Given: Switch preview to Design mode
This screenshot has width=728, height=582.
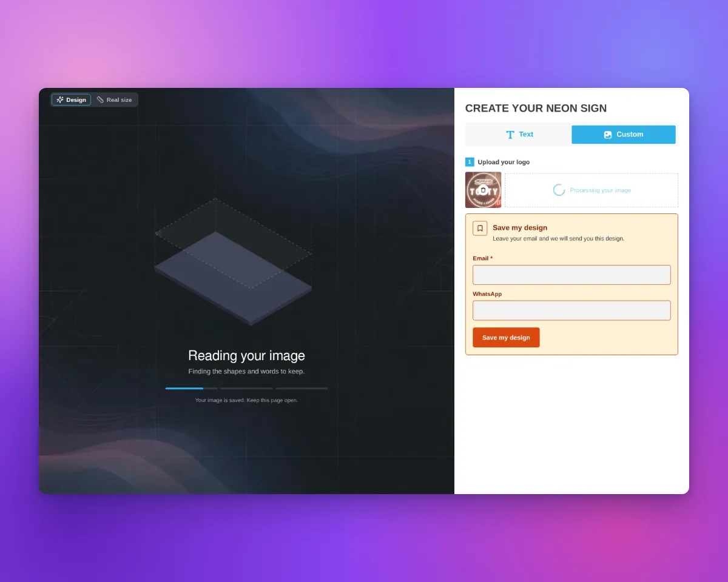Looking at the screenshot, I should [x=72, y=100].
